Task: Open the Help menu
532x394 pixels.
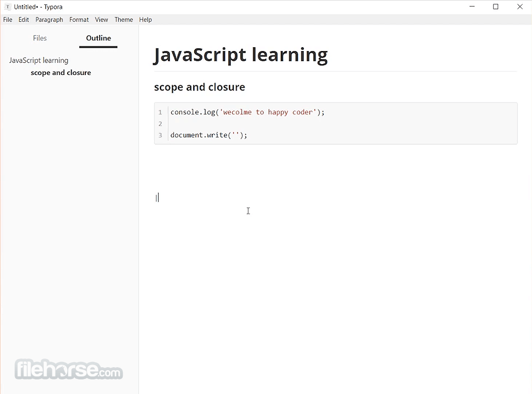Action: (146, 19)
